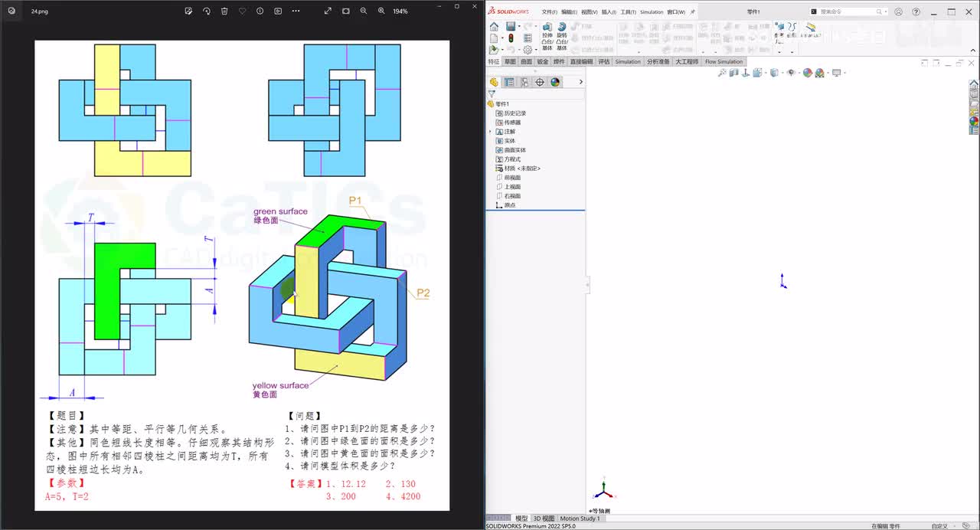Switch to the 焊件 tab
980x530 pixels.
(x=559, y=61)
